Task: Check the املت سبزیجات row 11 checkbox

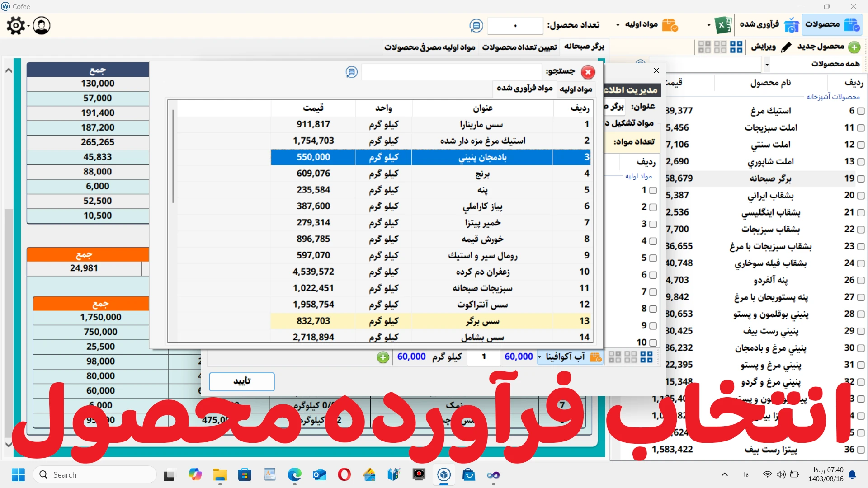Action: tap(861, 128)
